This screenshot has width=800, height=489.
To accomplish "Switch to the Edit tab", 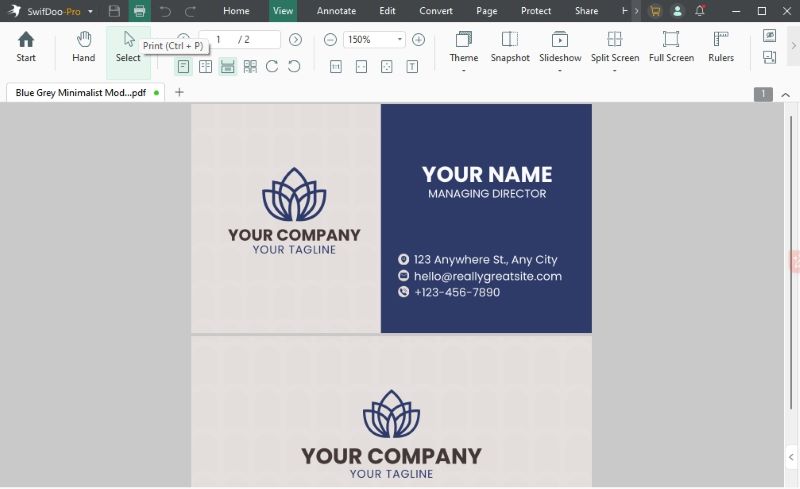I will (387, 11).
